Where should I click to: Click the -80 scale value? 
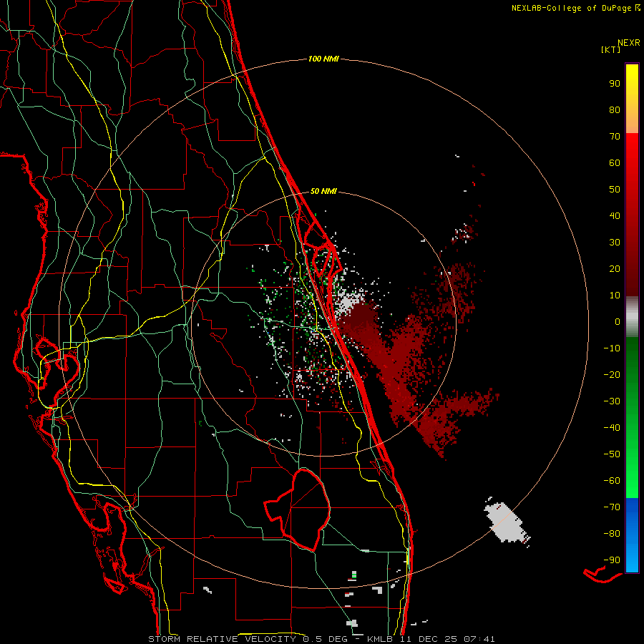point(612,534)
